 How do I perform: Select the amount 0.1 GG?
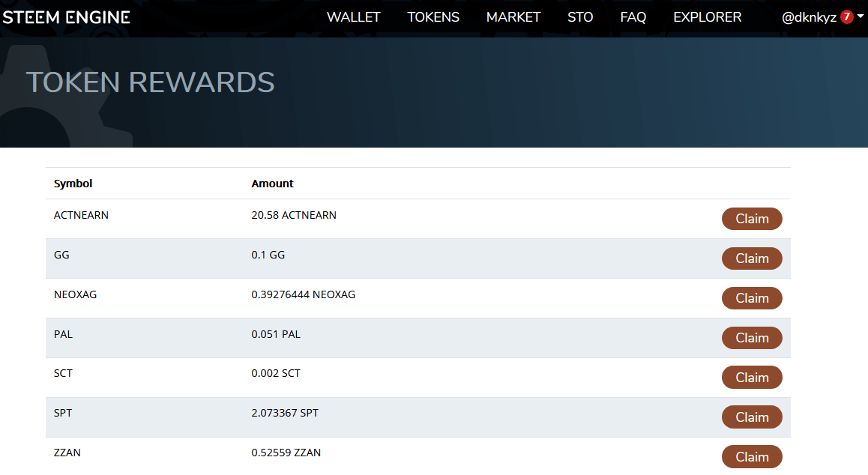[268, 255]
